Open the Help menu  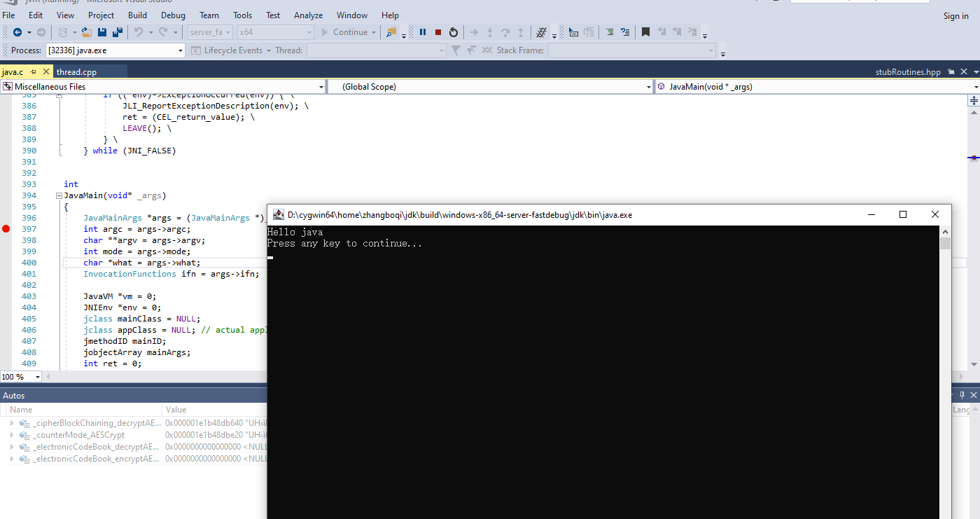[391, 15]
